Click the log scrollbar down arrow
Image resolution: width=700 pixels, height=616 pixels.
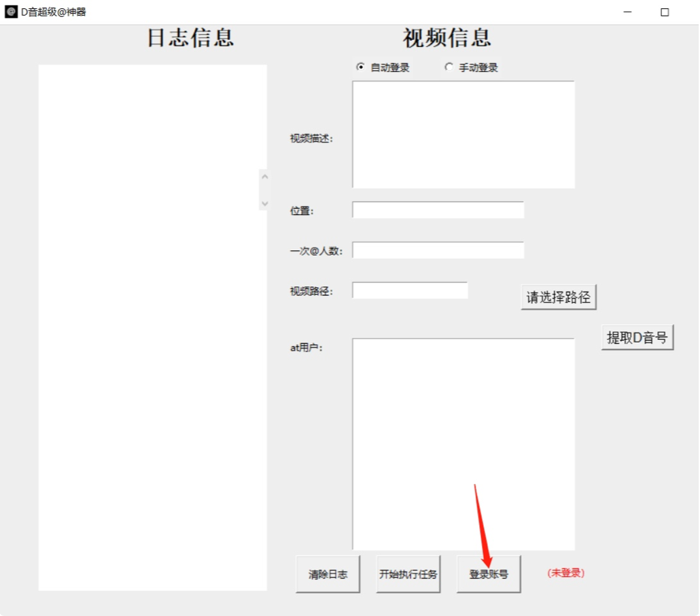[265, 204]
